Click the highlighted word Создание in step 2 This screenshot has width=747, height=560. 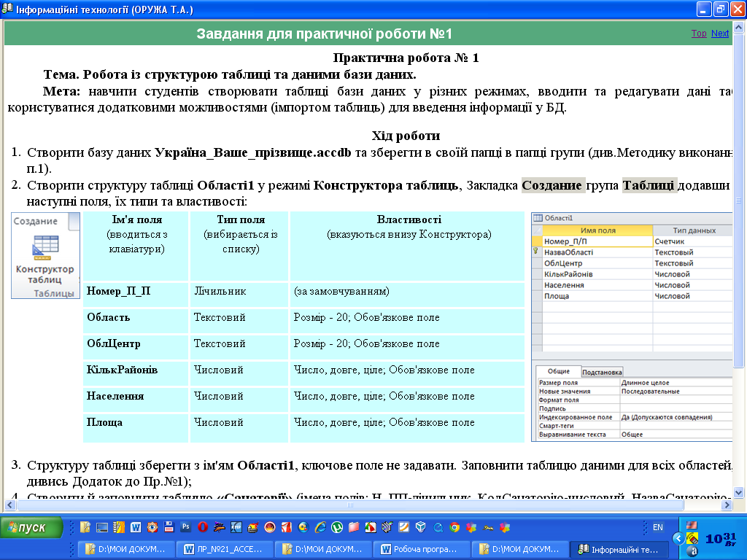[552, 185]
